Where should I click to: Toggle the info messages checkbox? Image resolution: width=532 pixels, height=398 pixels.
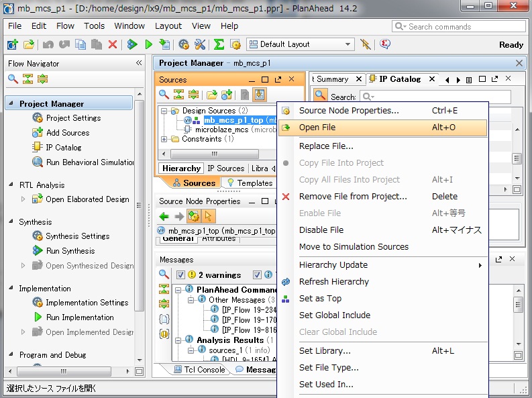tap(257, 275)
